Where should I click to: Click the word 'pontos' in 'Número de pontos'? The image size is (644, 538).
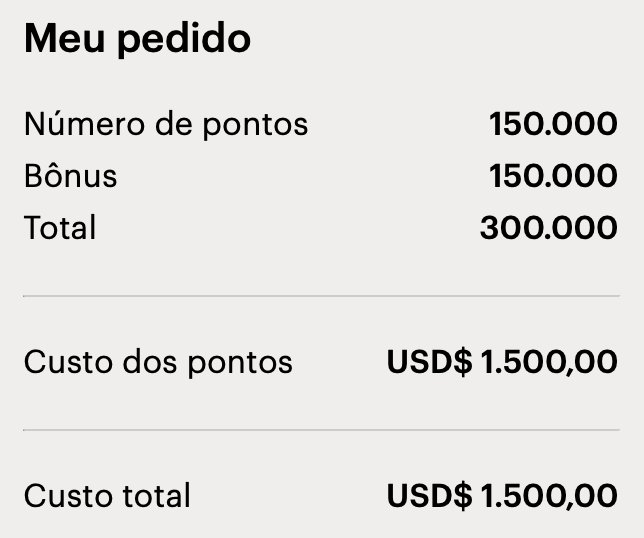click(255, 125)
